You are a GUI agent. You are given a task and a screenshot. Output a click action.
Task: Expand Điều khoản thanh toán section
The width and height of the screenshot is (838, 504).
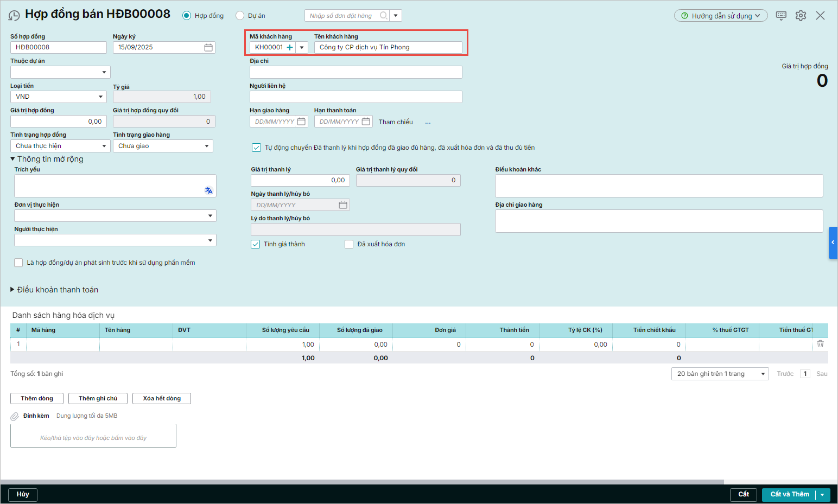pyautogui.click(x=12, y=290)
